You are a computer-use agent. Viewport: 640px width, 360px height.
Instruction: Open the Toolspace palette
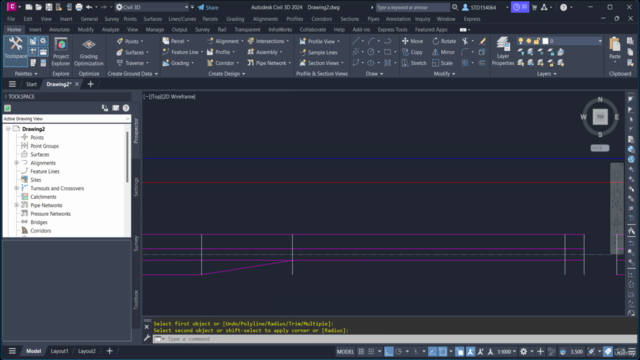(15, 51)
